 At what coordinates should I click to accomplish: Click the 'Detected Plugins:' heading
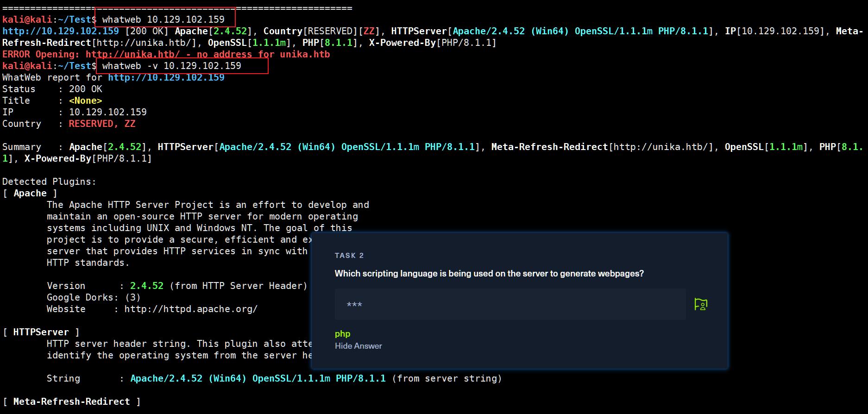pos(49,182)
